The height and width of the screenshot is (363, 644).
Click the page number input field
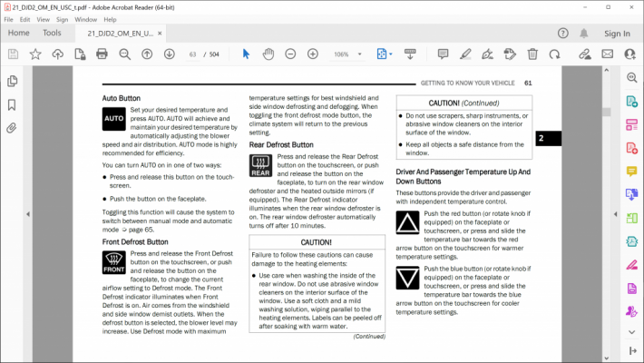point(192,54)
